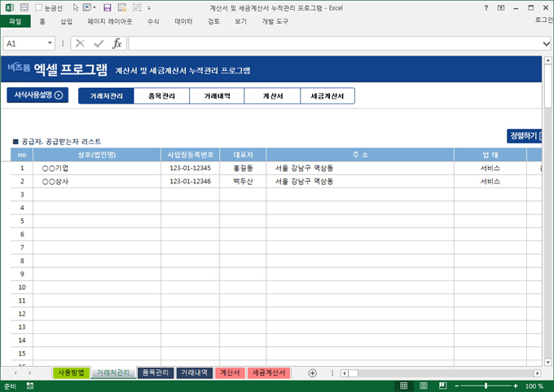Toggle the 눈금선 gridlines checkbox
The image size is (554, 392).
tap(39, 7)
